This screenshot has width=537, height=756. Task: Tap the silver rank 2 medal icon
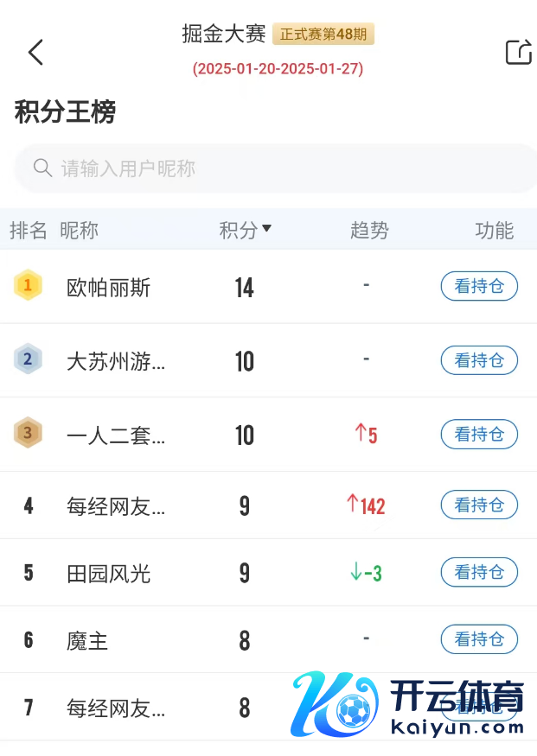[28, 359]
